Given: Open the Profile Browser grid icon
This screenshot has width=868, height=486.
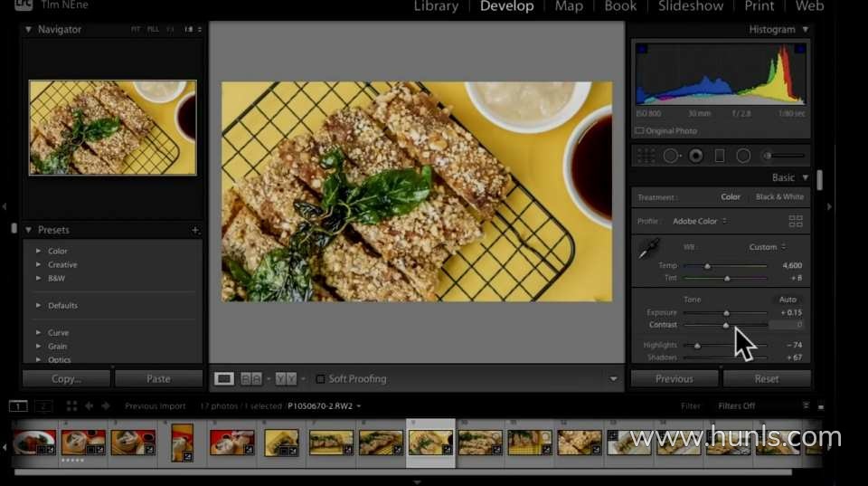Looking at the screenshot, I should click(x=796, y=221).
